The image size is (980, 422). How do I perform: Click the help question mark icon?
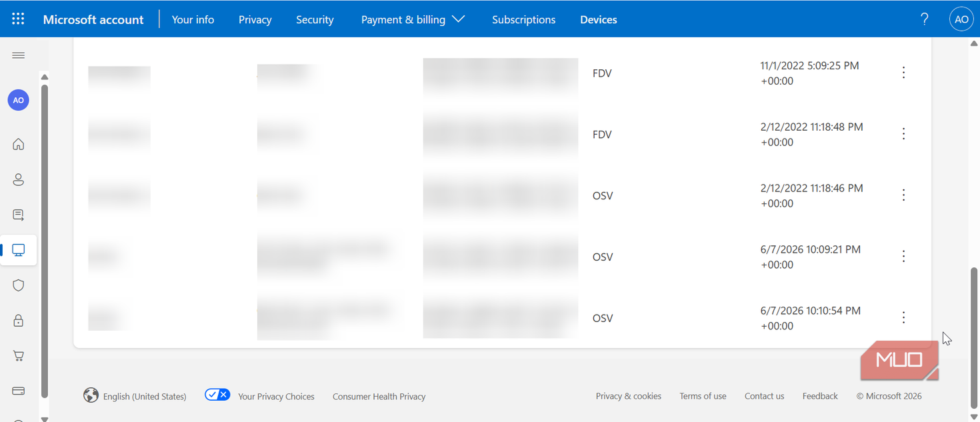click(x=924, y=19)
